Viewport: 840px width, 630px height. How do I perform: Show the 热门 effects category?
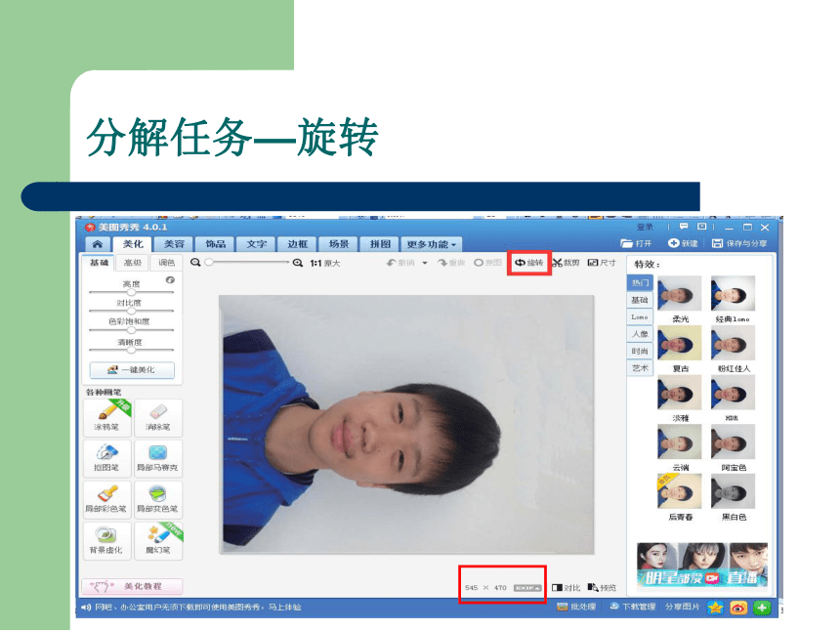click(x=640, y=283)
